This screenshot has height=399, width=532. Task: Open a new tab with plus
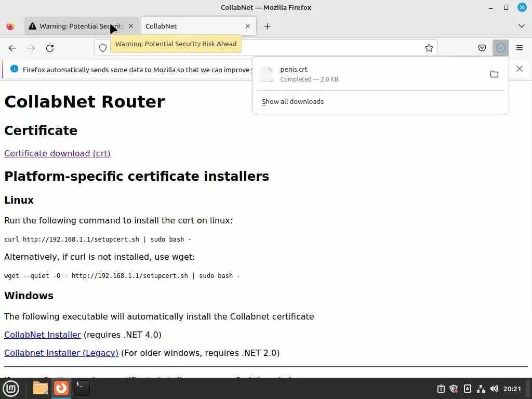click(x=268, y=26)
